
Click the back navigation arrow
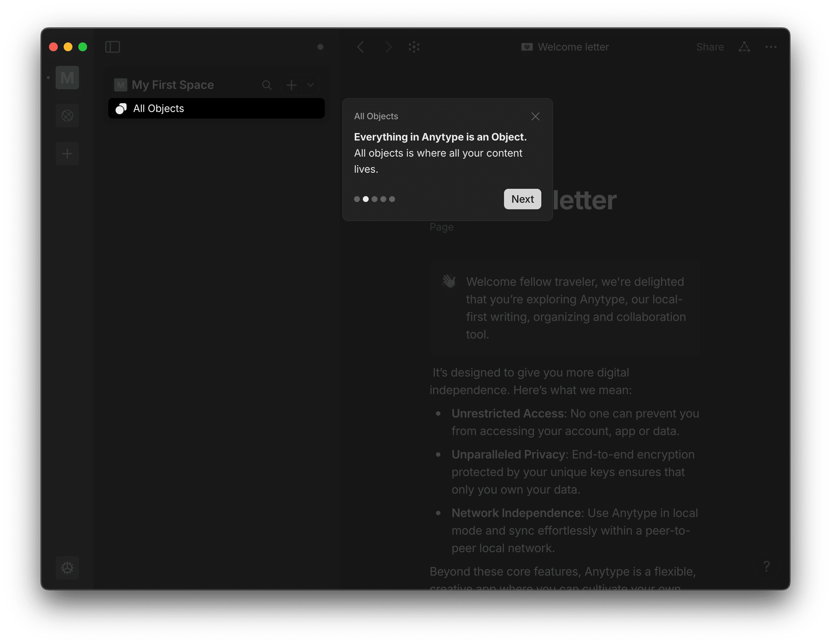pyautogui.click(x=361, y=47)
